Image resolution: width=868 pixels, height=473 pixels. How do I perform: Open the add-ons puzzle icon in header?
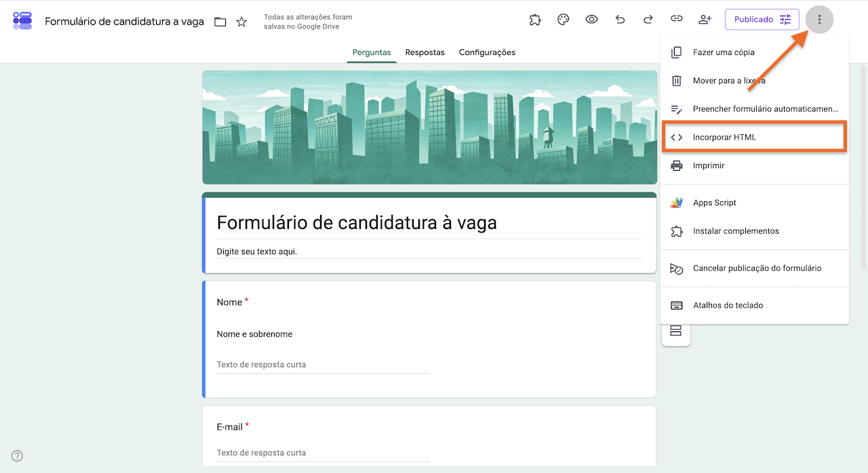pyautogui.click(x=535, y=20)
